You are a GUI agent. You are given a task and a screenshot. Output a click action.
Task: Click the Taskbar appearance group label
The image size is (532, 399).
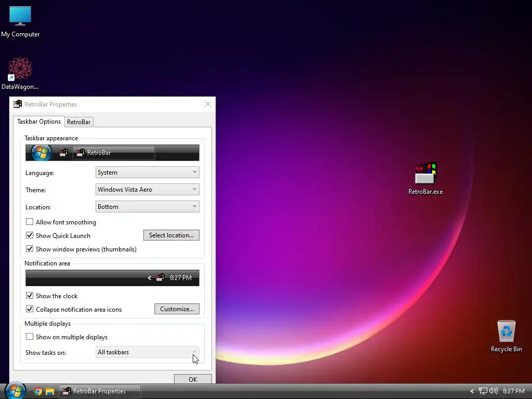(51, 138)
